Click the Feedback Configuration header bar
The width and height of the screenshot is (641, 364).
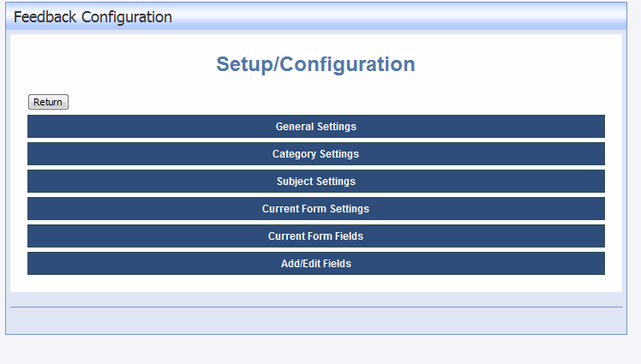point(316,16)
